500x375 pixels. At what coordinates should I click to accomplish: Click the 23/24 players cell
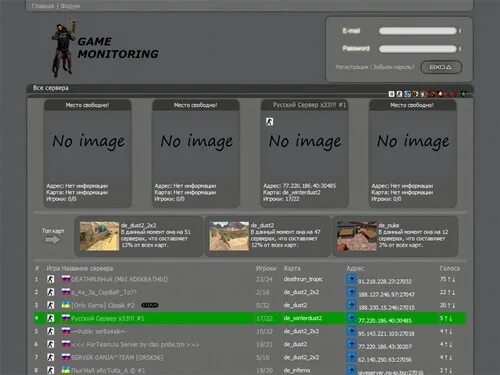click(264, 279)
